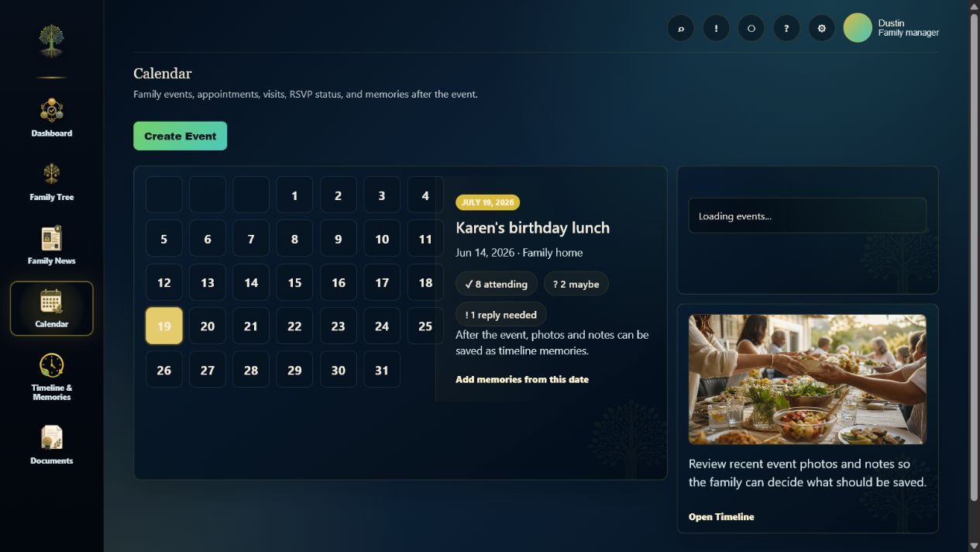Select date 29 in the month grid
The image size is (980, 552).
[294, 370]
